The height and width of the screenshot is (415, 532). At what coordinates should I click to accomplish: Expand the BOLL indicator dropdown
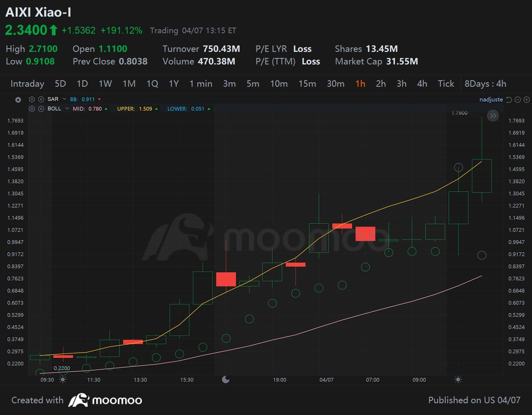click(67, 109)
